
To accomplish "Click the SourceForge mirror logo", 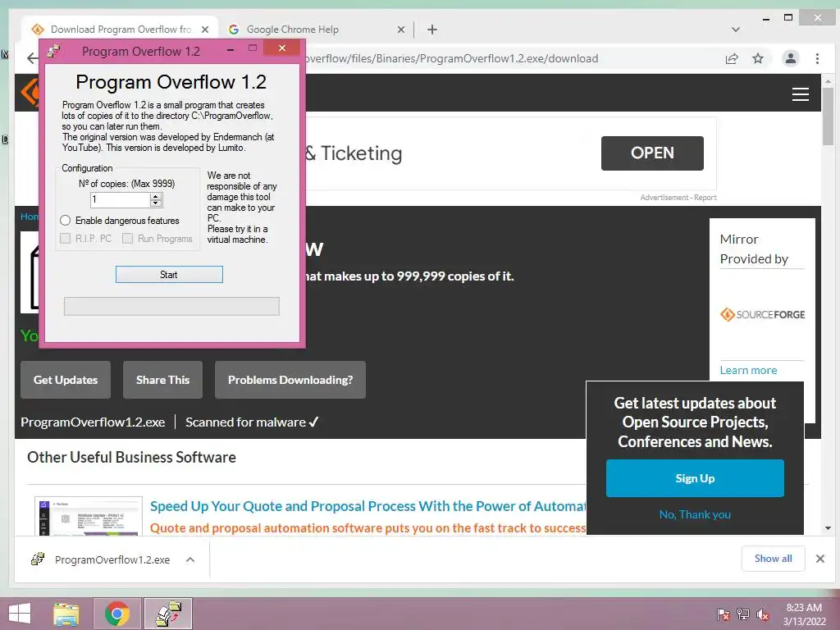I will pyautogui.click(x=762, y=314).
